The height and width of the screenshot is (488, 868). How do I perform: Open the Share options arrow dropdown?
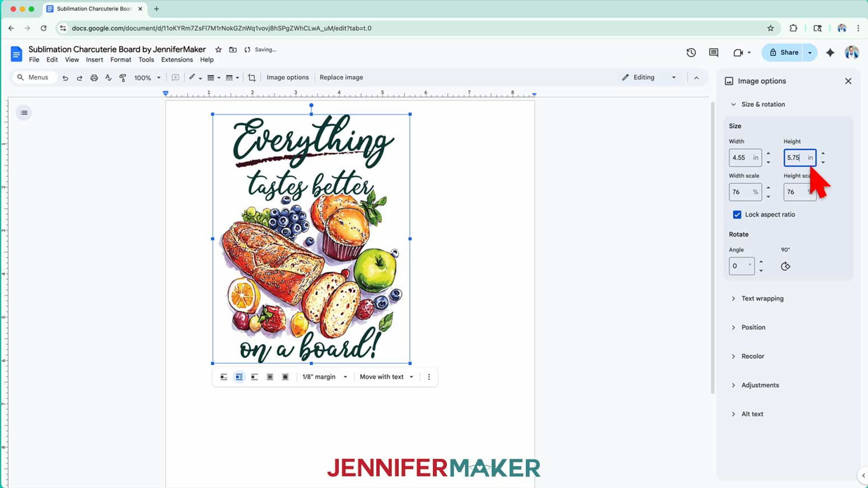click(x=810, y=53)
